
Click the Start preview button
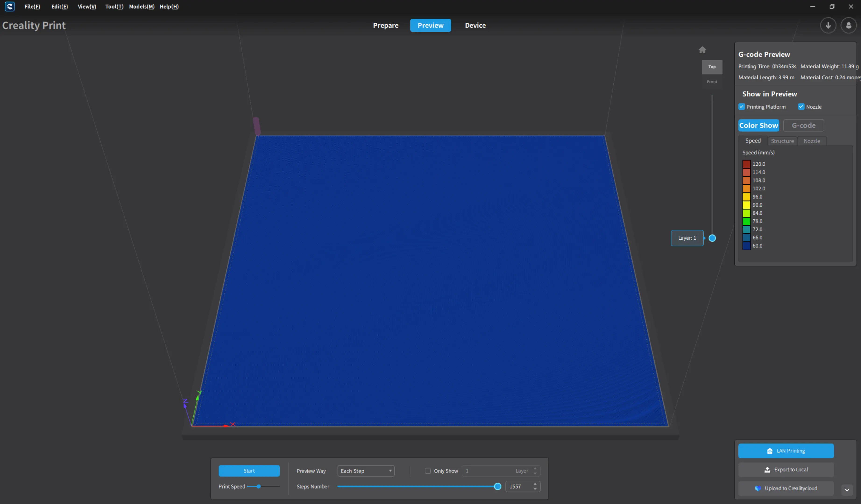click(x=249, y=471)
